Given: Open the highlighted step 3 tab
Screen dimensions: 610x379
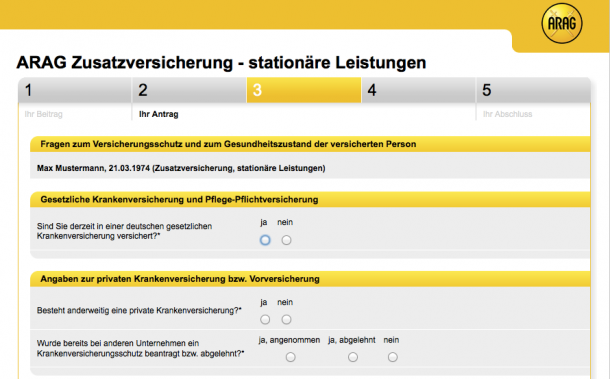Looking at the screenshot, I should [x=304, y=90].
